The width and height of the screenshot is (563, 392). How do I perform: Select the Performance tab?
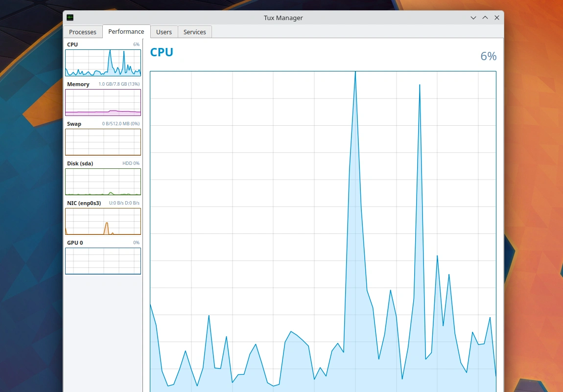click(126, 31)
